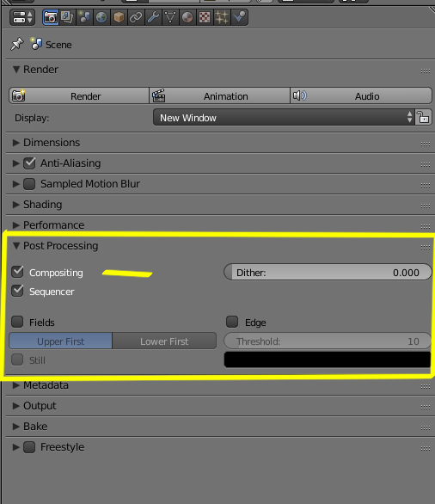Click the Audio mixdown button

click(361, 95)
